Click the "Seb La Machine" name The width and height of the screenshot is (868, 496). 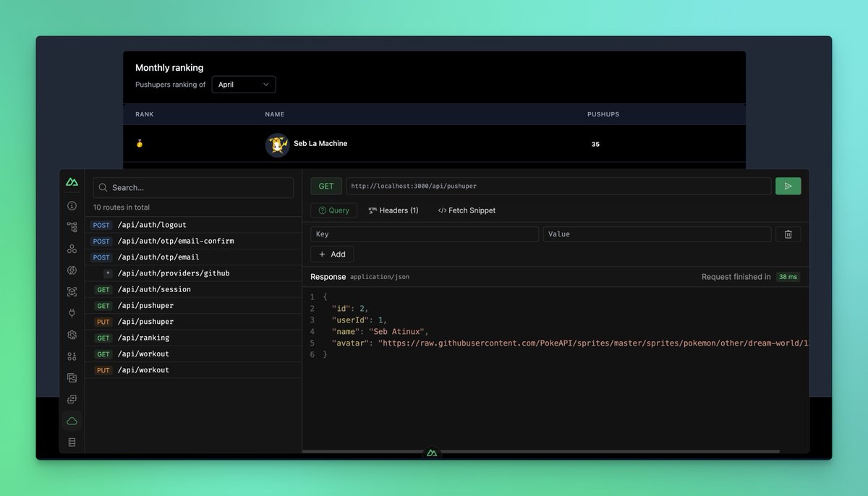(320, 143)
